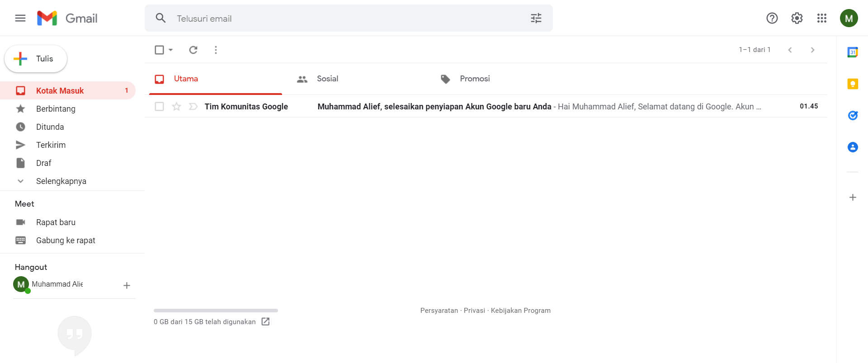Mark the email as important

coord(193,106)
